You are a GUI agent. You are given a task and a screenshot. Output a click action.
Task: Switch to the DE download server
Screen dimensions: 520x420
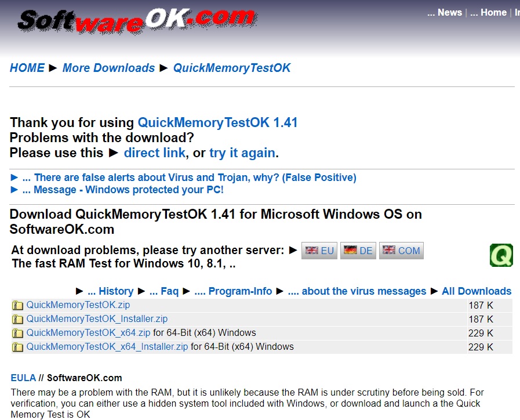pos(358,251)
